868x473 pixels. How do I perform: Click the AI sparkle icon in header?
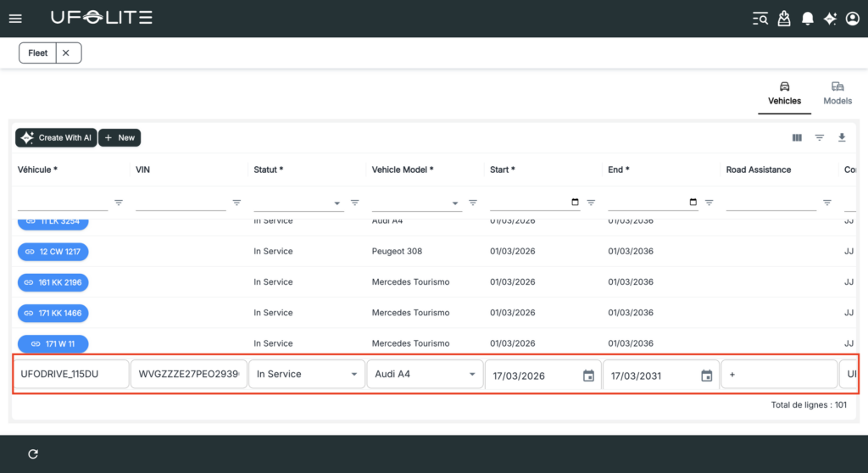pyautogui.click(x=830, y=19)
